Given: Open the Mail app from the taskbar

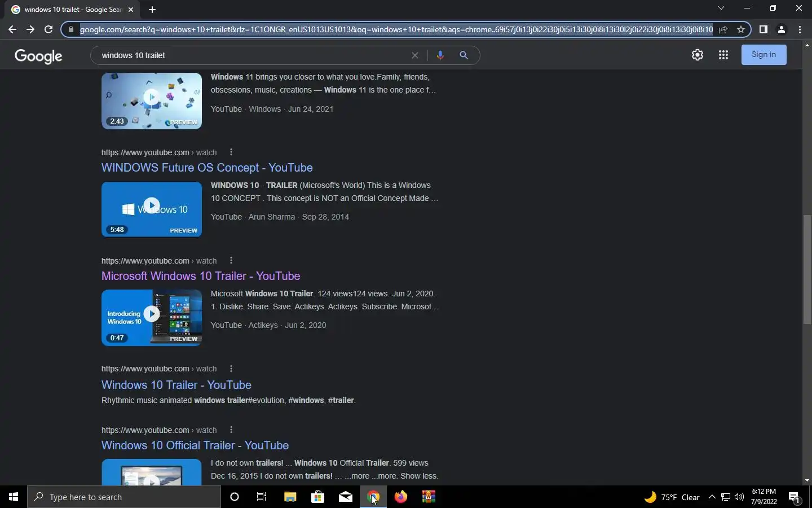Looking at the screenshot, I should point(345,497).
